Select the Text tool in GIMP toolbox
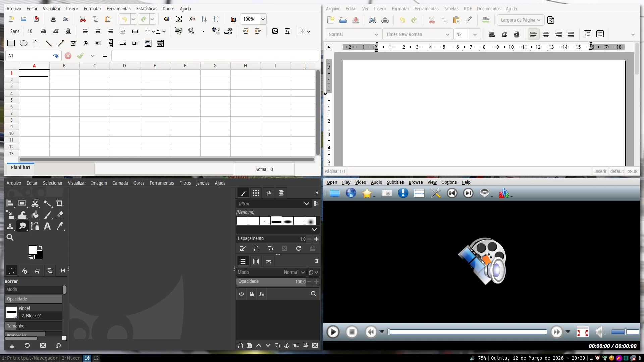 pos(47,226)
